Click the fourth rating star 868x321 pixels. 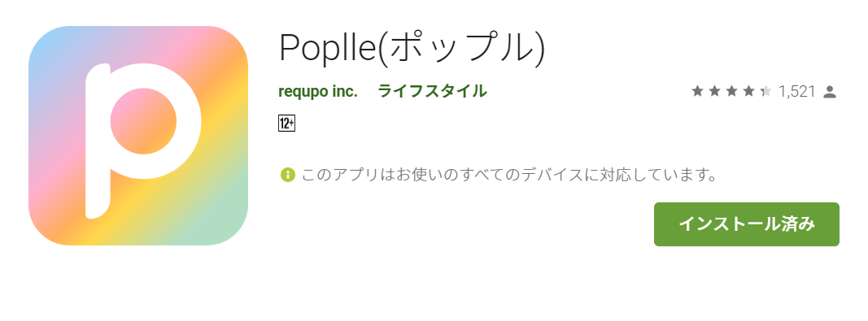749,91
